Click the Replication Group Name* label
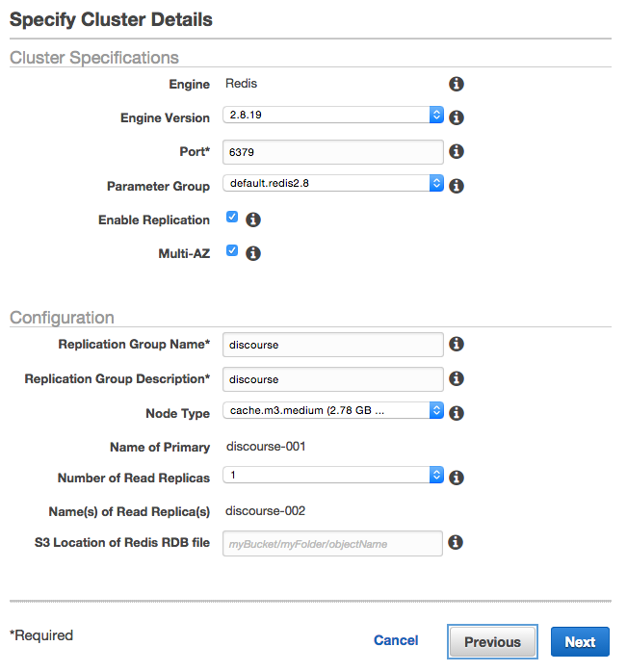 coord(134,344)
